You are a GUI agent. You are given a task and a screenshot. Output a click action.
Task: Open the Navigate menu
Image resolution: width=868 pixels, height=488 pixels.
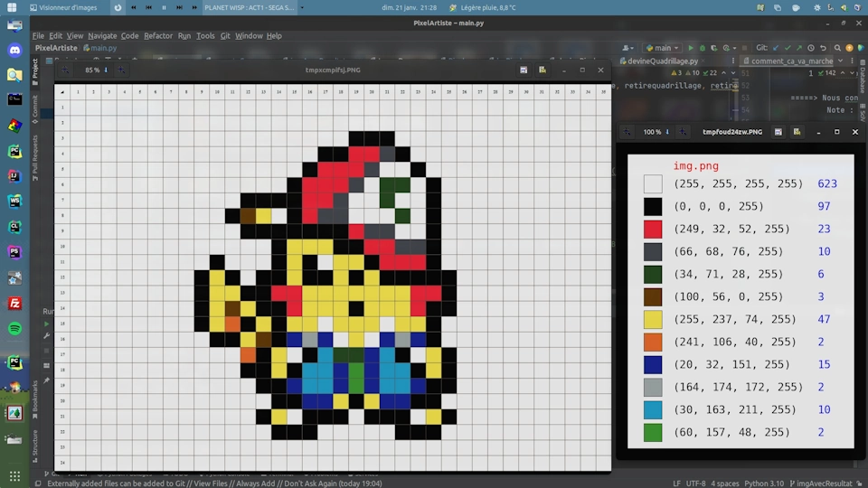click(x=102, y=36)
